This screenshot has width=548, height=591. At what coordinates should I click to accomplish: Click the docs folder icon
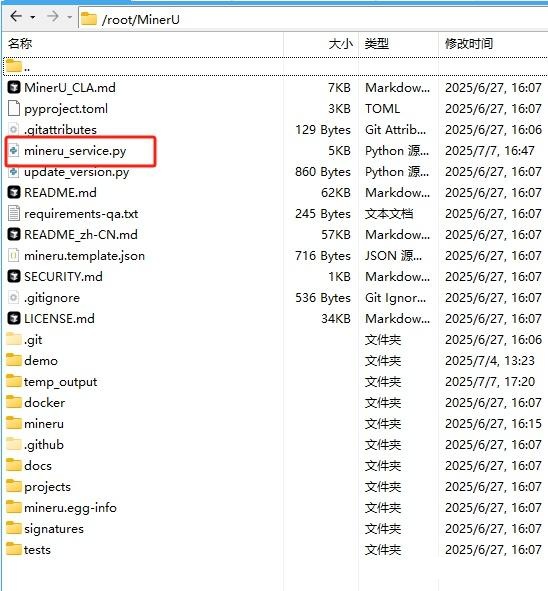pyautogui.click(x=14, y=465)
